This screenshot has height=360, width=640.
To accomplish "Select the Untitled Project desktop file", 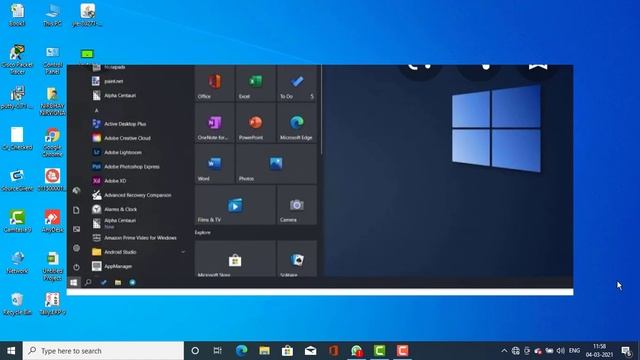I will click(x=52, y=266).
